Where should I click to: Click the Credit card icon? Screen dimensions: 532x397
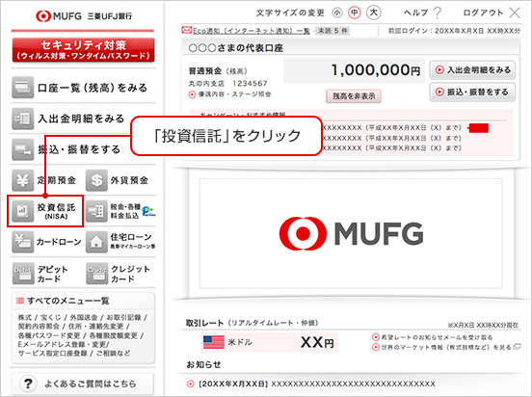click(96, 274)
